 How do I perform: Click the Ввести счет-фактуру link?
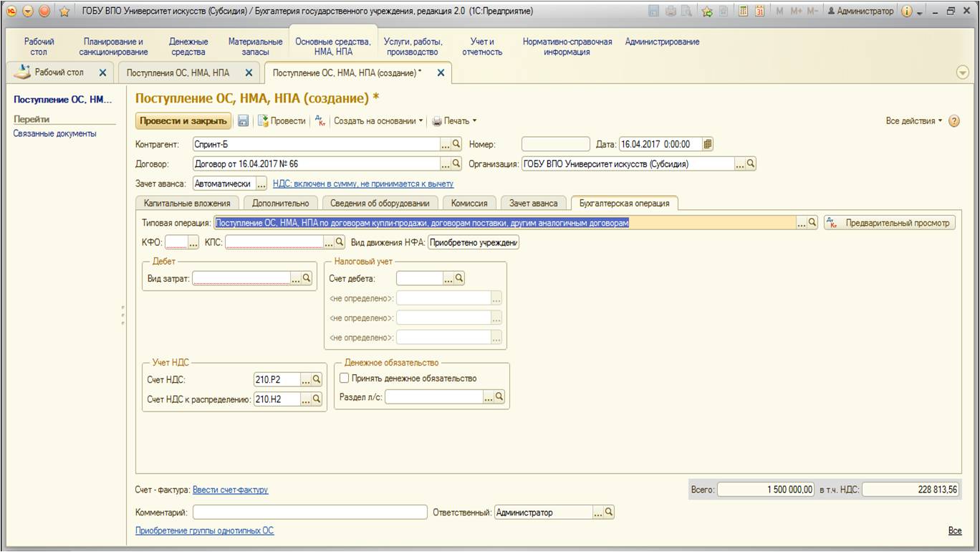tap(231, 490)
